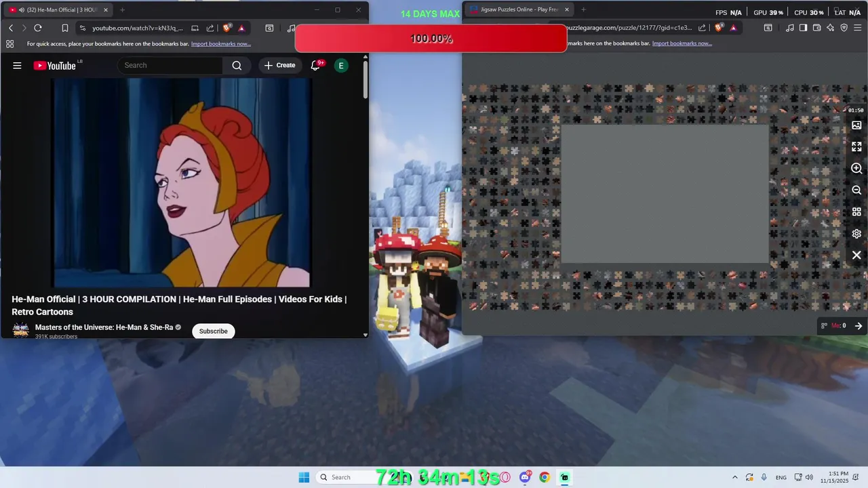Viewport: 868px width, 488px height.
Task: Toggle the browser sidebar in puzzle window
Action: pos(803,28)
